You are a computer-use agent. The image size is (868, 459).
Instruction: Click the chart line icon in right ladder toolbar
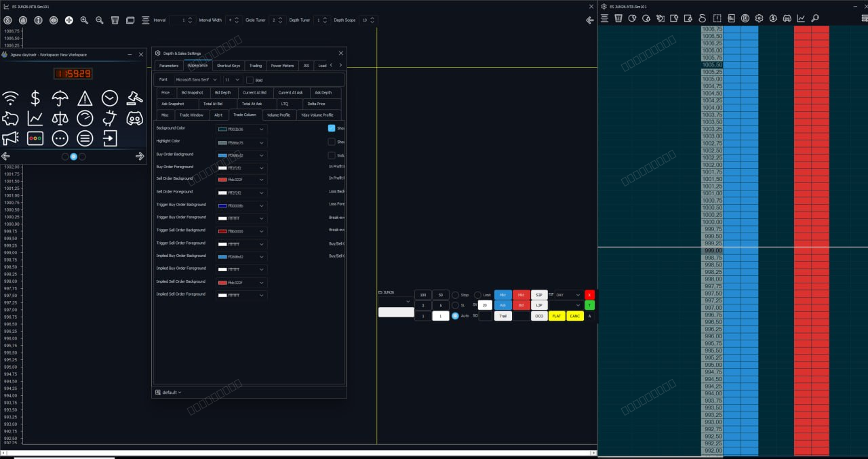coord(801,18)
